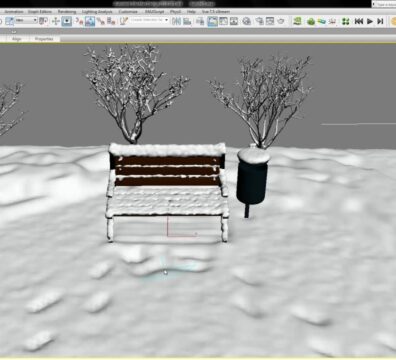Click the green four-squares plugin icon
396x360 pixels.
click(346, 21)
